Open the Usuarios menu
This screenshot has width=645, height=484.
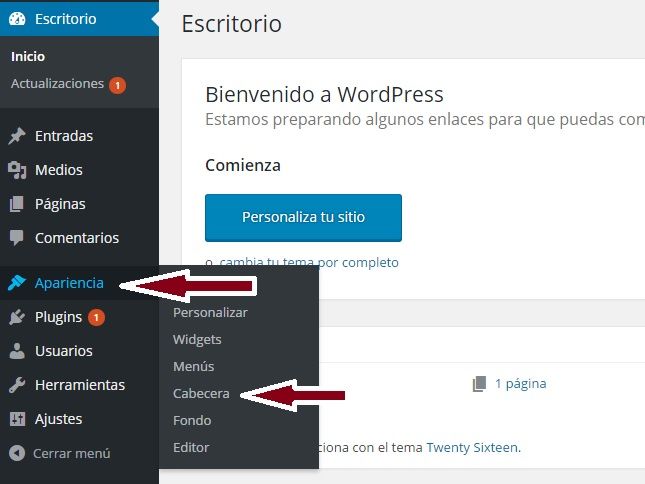click(x=64, y=351)
